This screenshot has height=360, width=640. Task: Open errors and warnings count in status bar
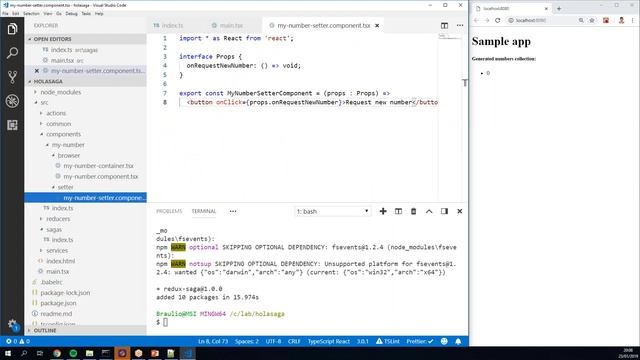pyautogui.click(x=18, y=341)
